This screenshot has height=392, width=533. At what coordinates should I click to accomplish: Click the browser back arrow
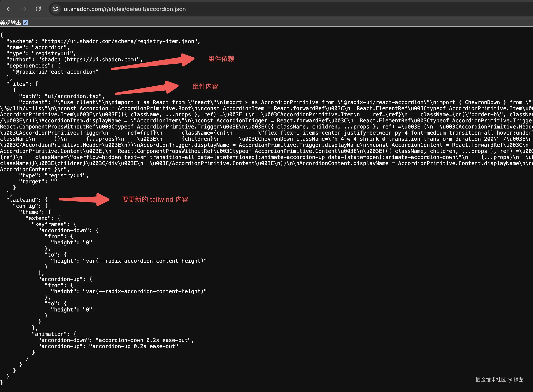(x=9, y=9)
